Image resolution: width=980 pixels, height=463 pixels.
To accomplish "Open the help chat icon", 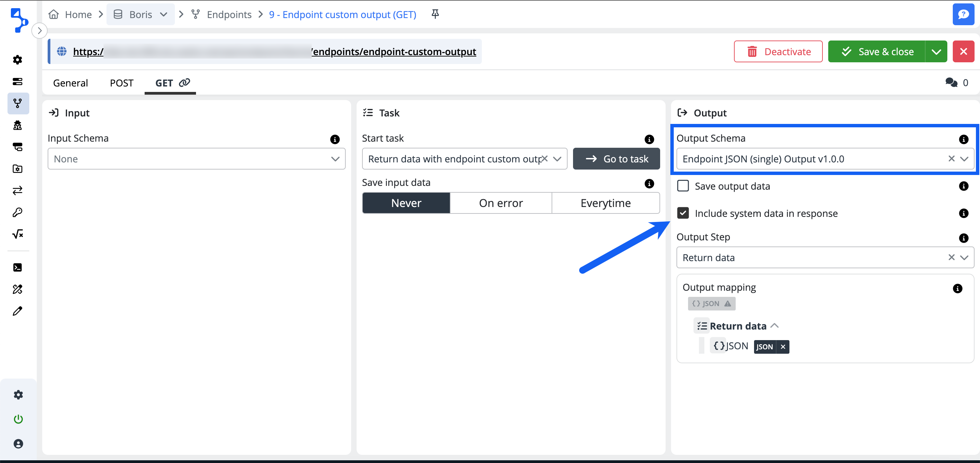I will [963, 14].
